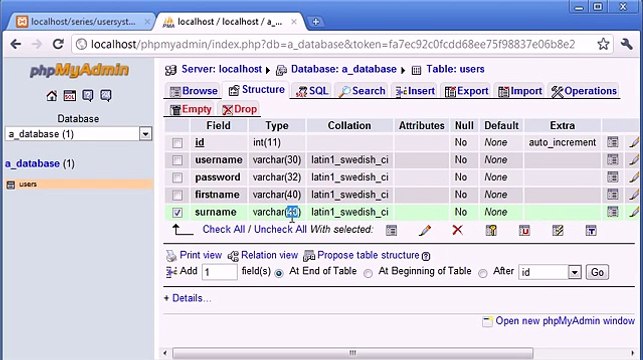Click the Uncheck All link
The width and height of the screenshot is (643, 360).
tap(280, 229)
